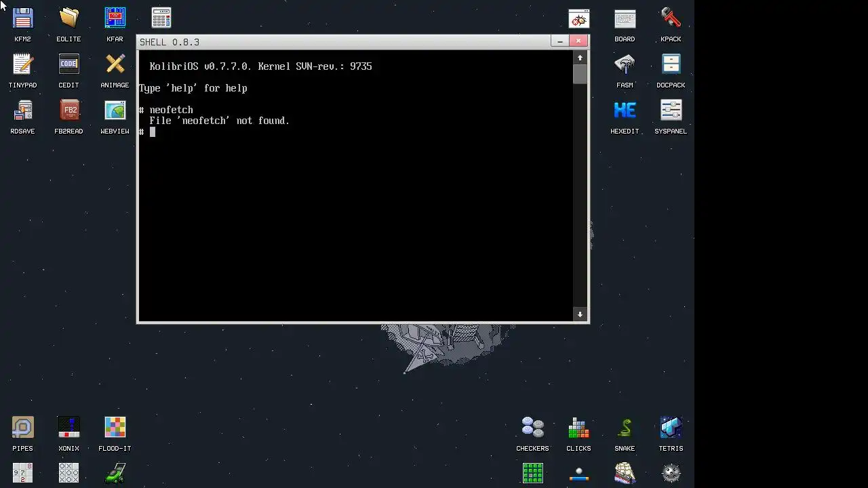Launch the KPACK packer icon
The height and width of the screenshot is (488, 868).
tap(671, 18)
